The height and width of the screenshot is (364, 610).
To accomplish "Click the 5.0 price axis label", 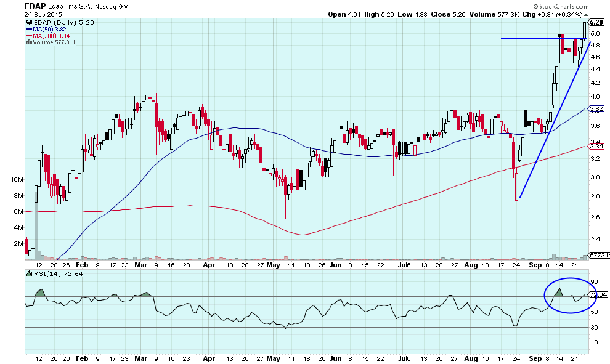I will click(x=595, y=34).
